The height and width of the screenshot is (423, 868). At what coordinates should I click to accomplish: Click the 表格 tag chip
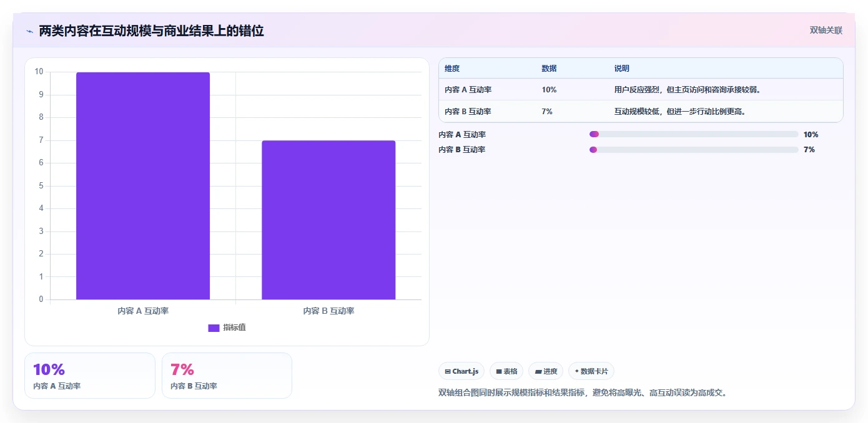tap(506, 371)
